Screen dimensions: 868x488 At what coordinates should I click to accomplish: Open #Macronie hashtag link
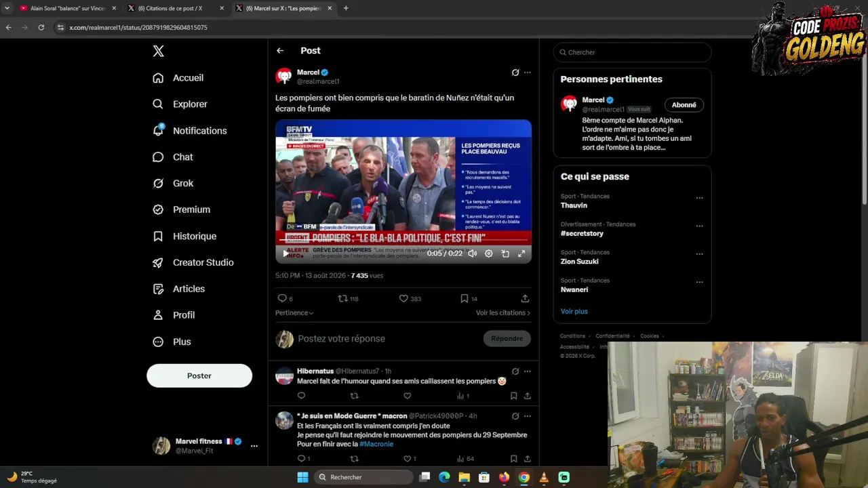(376, 444)
